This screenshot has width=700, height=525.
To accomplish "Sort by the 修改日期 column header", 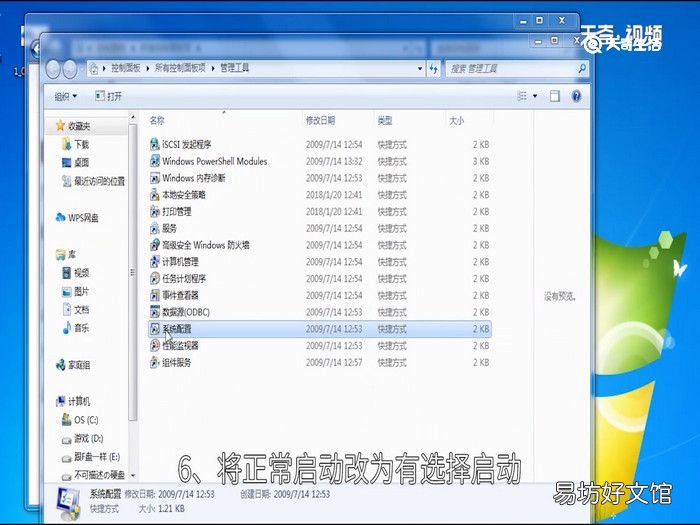I will pyautogui.click(x=320, y=120).
